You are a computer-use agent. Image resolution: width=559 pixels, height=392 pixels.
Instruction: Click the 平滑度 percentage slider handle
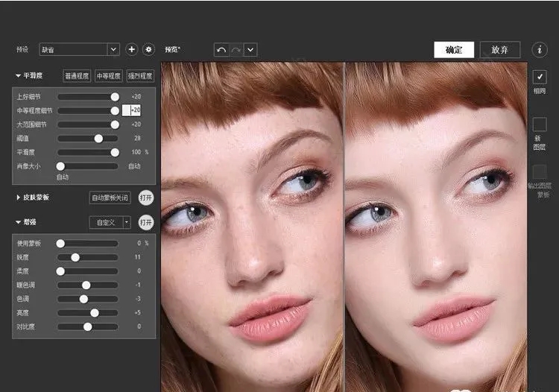click(115, 152)
